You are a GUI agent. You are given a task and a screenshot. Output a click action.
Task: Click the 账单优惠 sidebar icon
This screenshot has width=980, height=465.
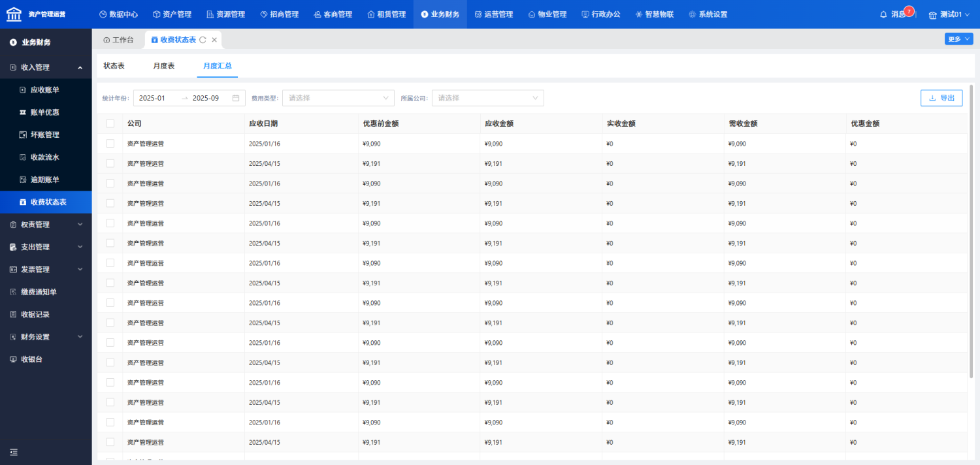(23, 112)
